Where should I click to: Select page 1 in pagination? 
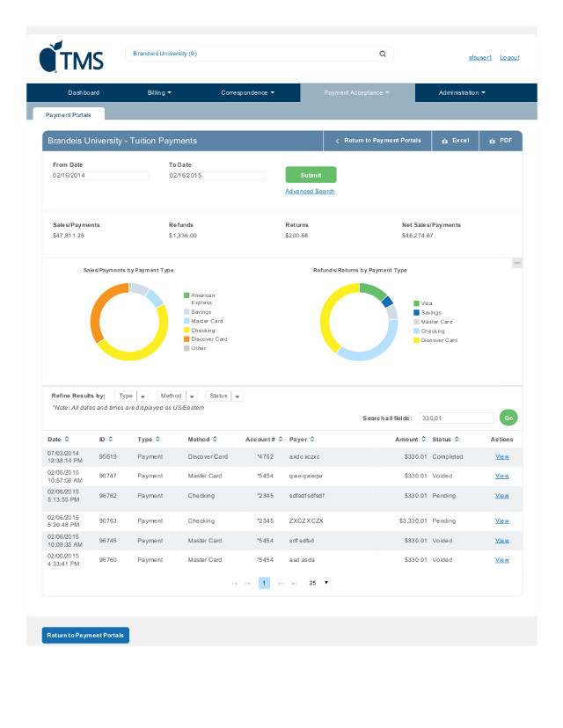pyautogui.click(x=264, y=583)
